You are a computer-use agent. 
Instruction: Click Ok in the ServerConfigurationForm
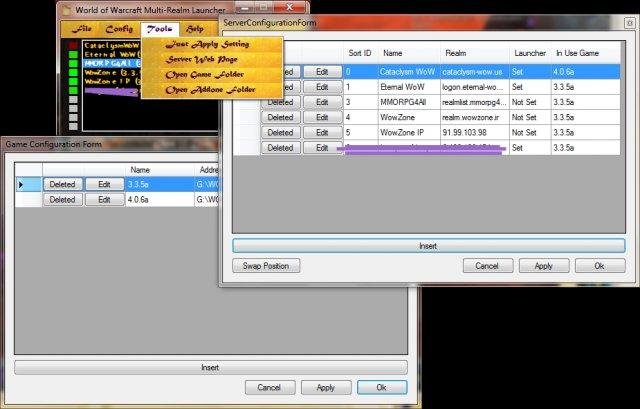(x=600, y=266)
